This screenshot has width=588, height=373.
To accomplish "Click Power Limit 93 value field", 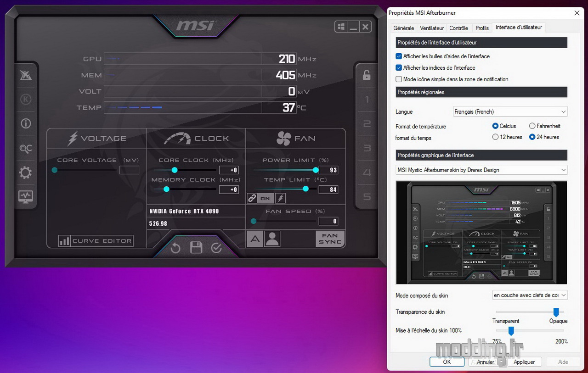I will [x=328, y=170].
